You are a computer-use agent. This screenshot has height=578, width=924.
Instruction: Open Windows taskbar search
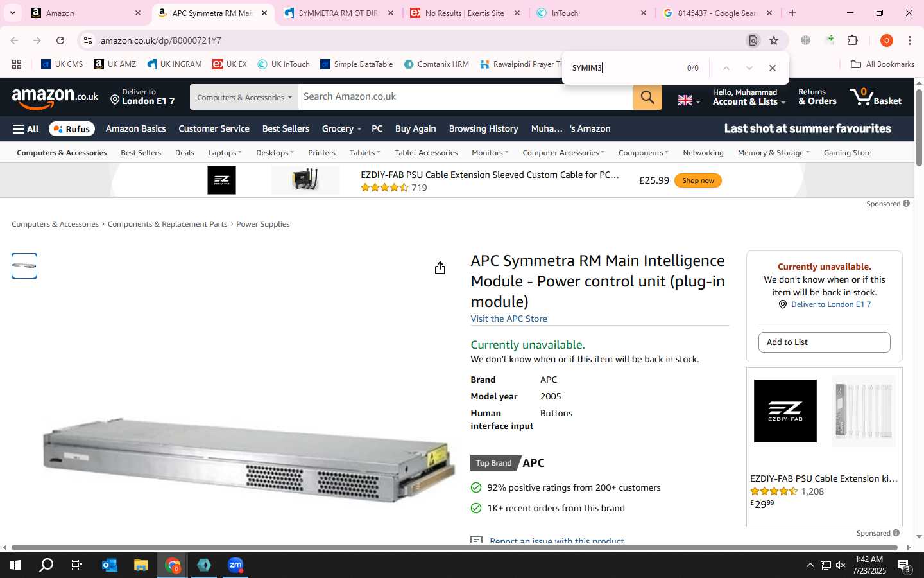[x=46, y=565]
